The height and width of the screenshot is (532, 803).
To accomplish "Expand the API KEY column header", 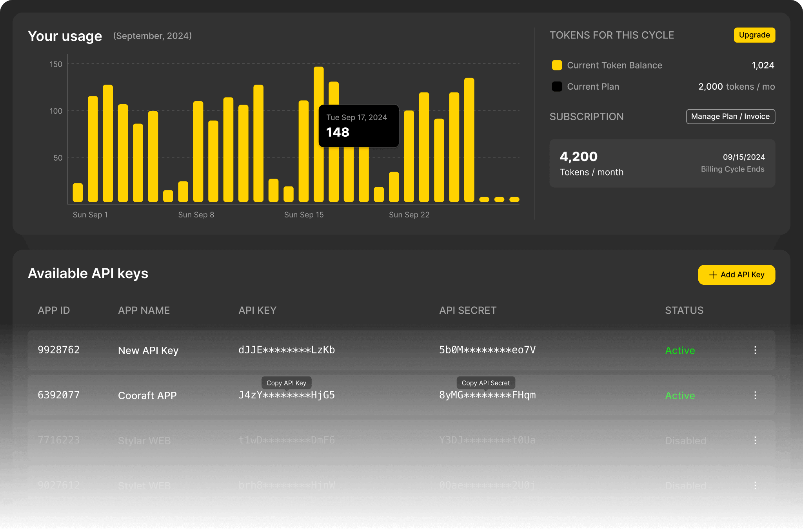I will (x=257, y=310).
